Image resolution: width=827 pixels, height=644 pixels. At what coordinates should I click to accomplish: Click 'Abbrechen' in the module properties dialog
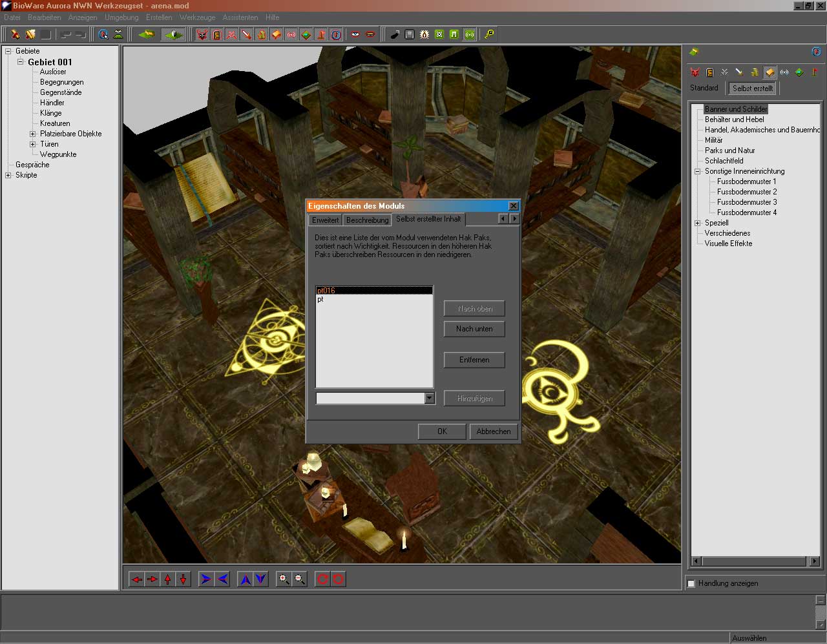tap(494, 431)
